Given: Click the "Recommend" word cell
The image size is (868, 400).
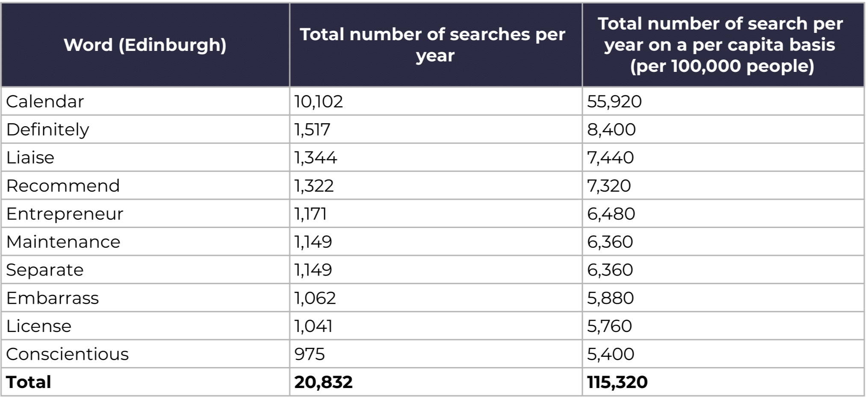Looking at the screenshot, I should point(63,186).
